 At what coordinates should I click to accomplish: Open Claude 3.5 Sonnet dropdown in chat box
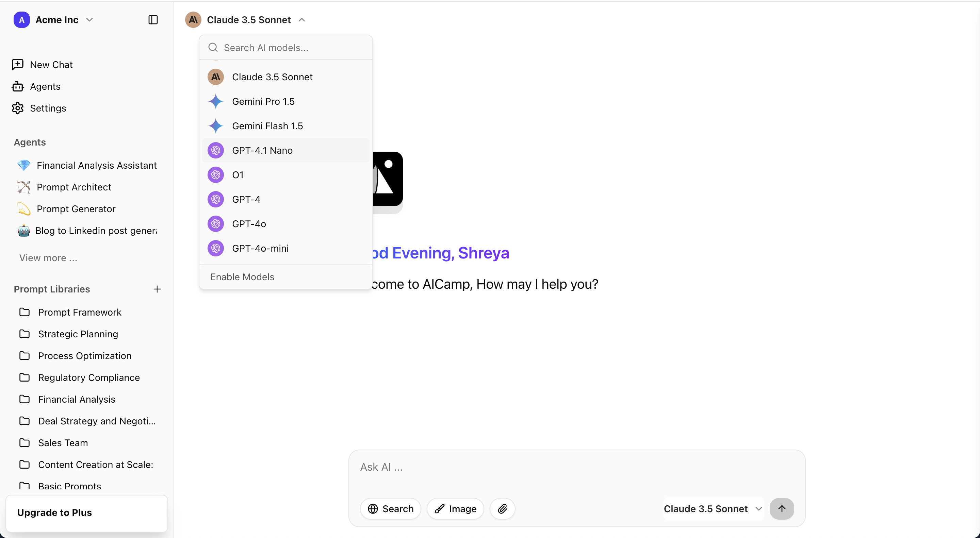coord(713,508)
